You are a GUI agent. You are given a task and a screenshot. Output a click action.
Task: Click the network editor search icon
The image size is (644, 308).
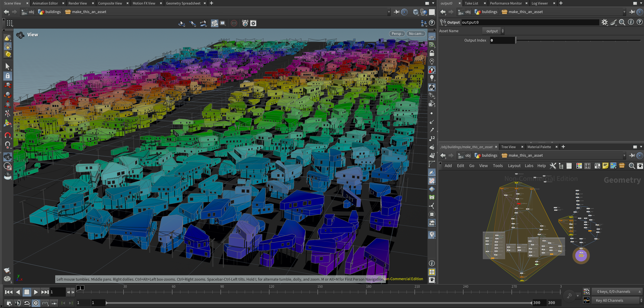point(632,166)
